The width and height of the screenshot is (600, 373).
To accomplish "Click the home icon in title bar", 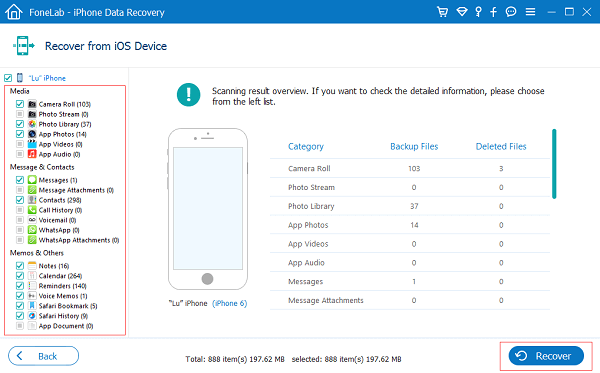I will (x=14, y=12).
